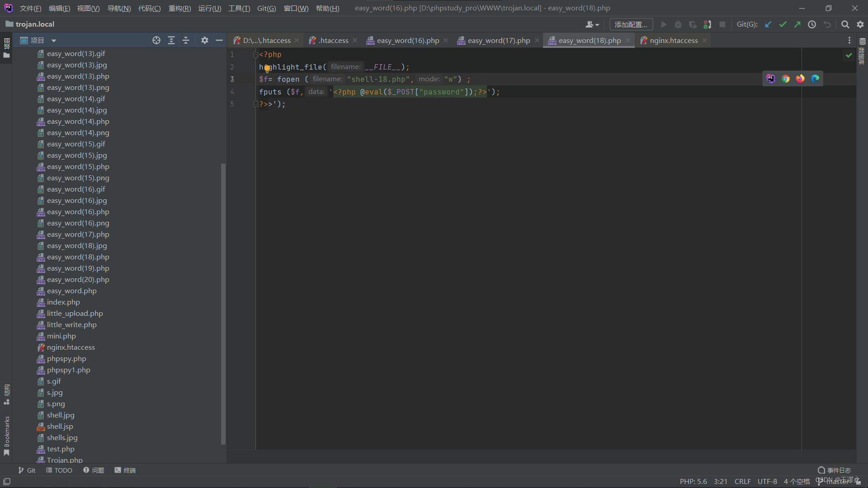Image resolution: width=868 pixels, height=488 pixels.
Task: Fold code at line 1 marker
Action: click(x=255, y=55)
